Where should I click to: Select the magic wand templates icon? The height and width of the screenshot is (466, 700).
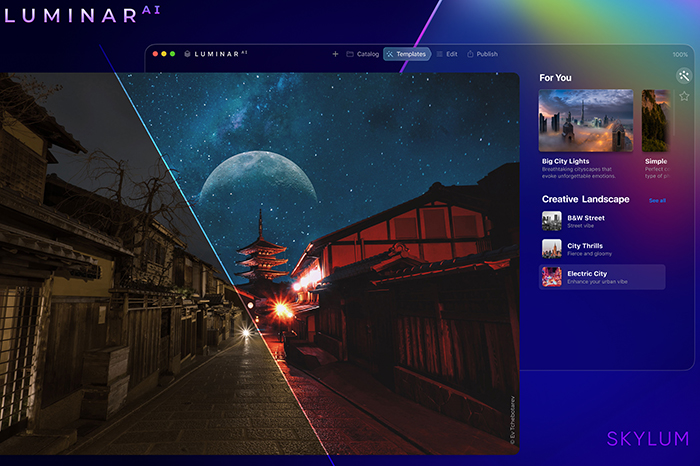pyautogui.click(x=684, y=76)
